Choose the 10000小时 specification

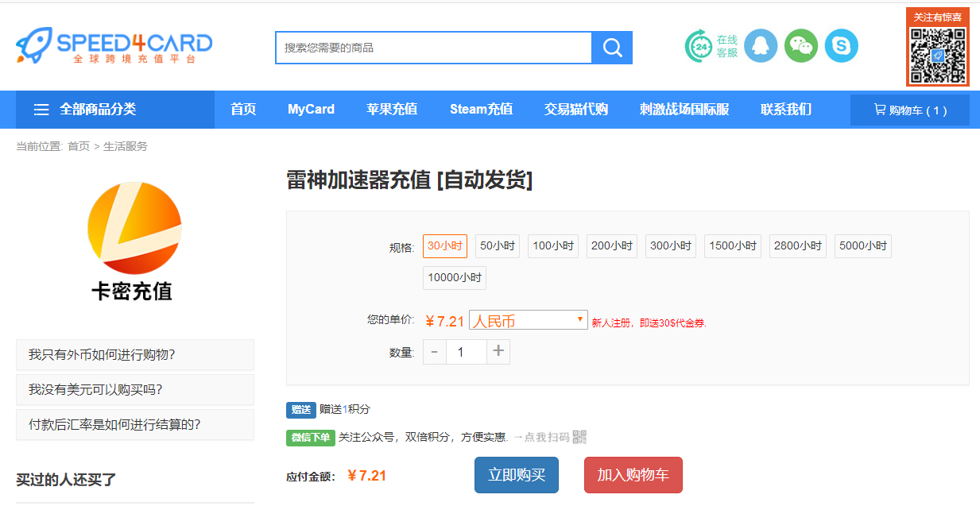(x=455, y=278)
